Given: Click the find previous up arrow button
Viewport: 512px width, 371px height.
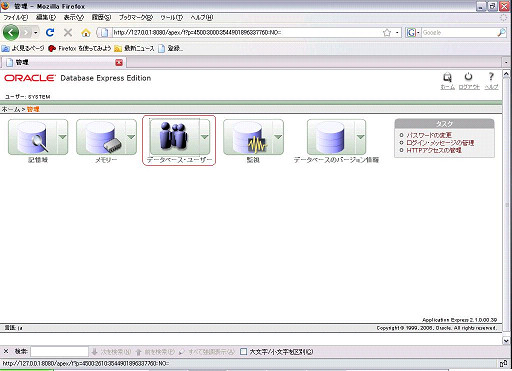Looking at the screenshot, I should [x=155, y=352].
